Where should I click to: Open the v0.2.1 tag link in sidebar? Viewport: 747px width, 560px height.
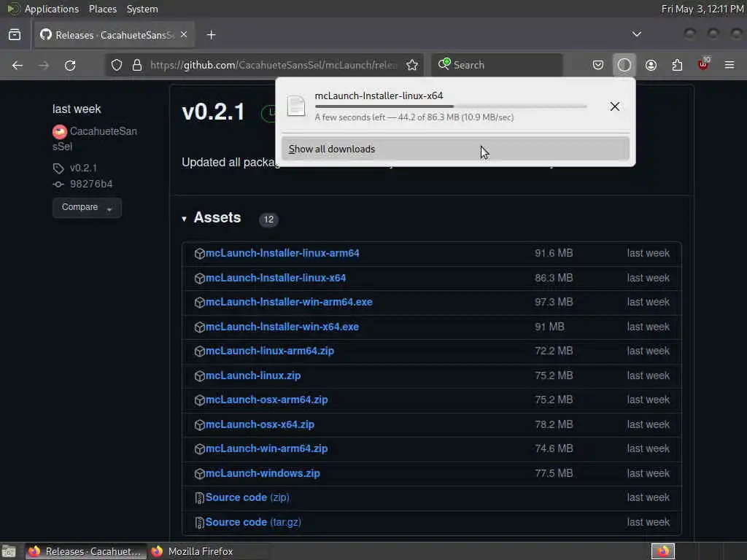click(83, 168)
